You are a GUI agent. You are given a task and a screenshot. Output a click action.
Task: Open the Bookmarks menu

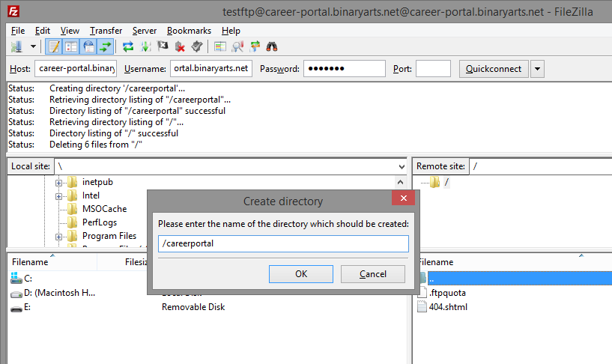click(189, 31)
